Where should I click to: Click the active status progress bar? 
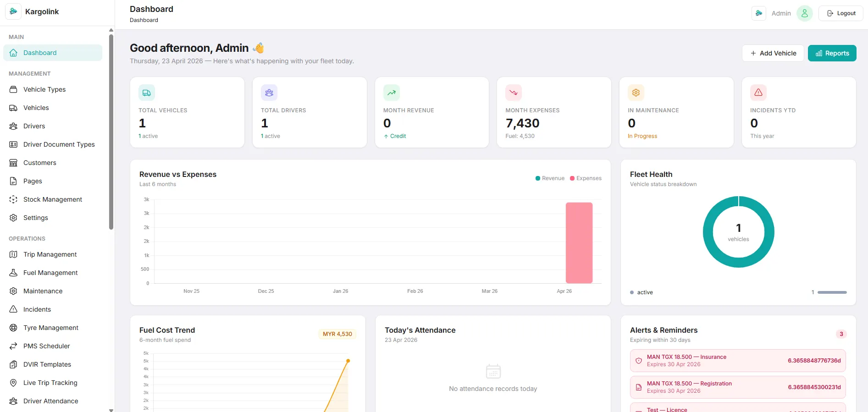[832, 292]
